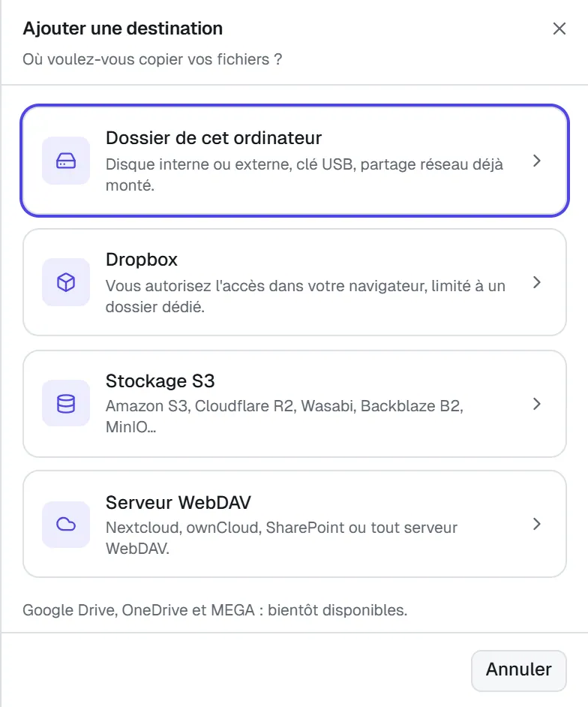The height and width of the screenshot is (707, 588).
Task: Click the Annuler button
Action: tap(518, 670)
